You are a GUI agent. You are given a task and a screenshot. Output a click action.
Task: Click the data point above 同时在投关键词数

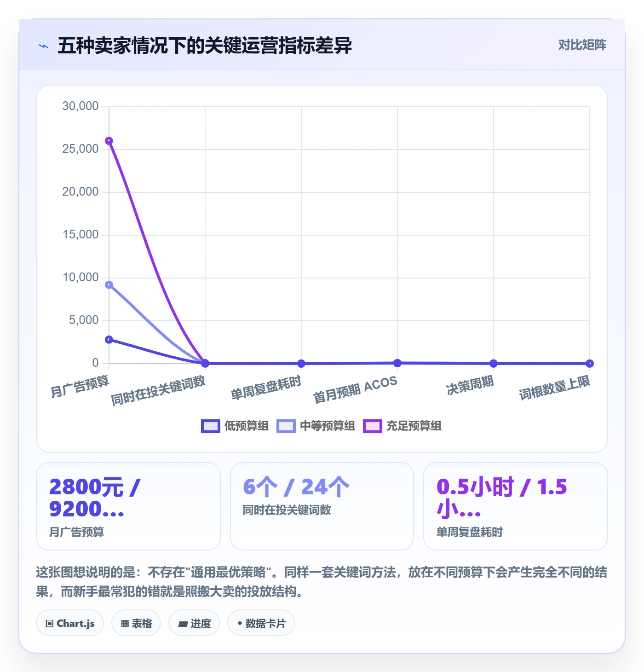(205, 364)
